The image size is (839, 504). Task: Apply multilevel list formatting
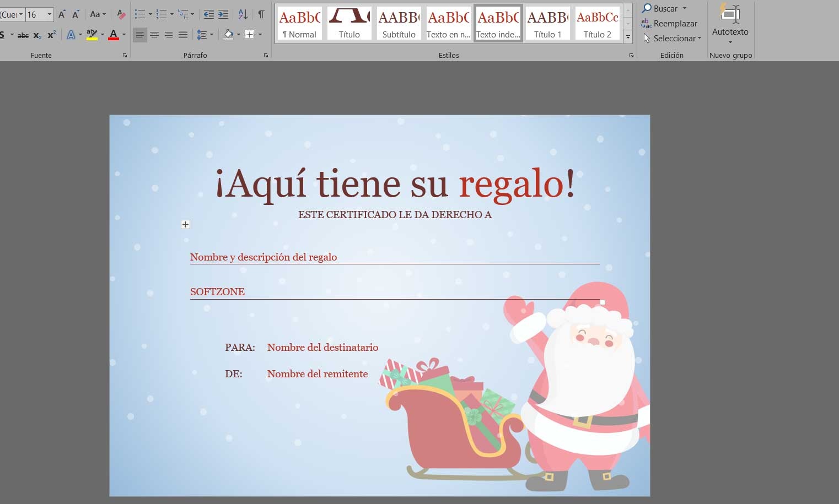coord(182,14)
